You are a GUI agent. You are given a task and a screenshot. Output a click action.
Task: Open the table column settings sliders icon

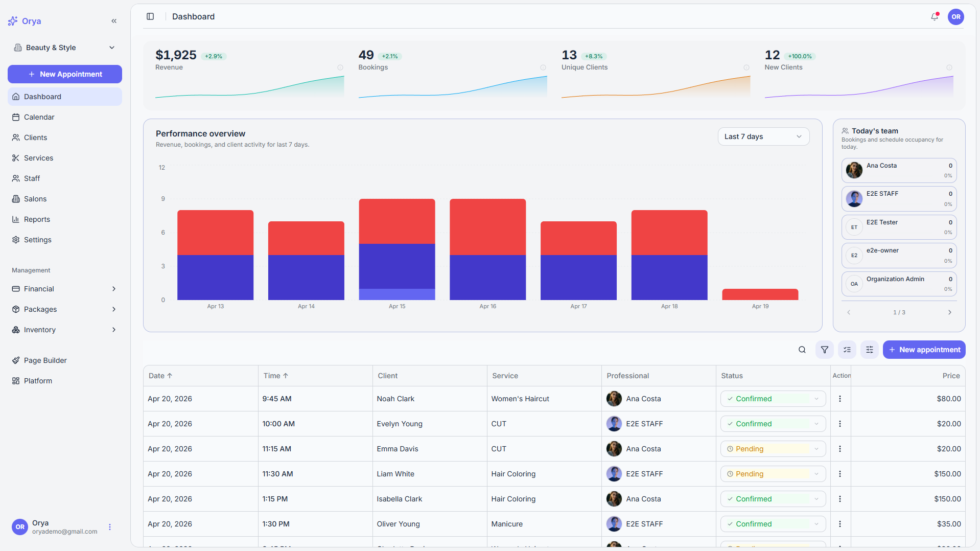870,350
